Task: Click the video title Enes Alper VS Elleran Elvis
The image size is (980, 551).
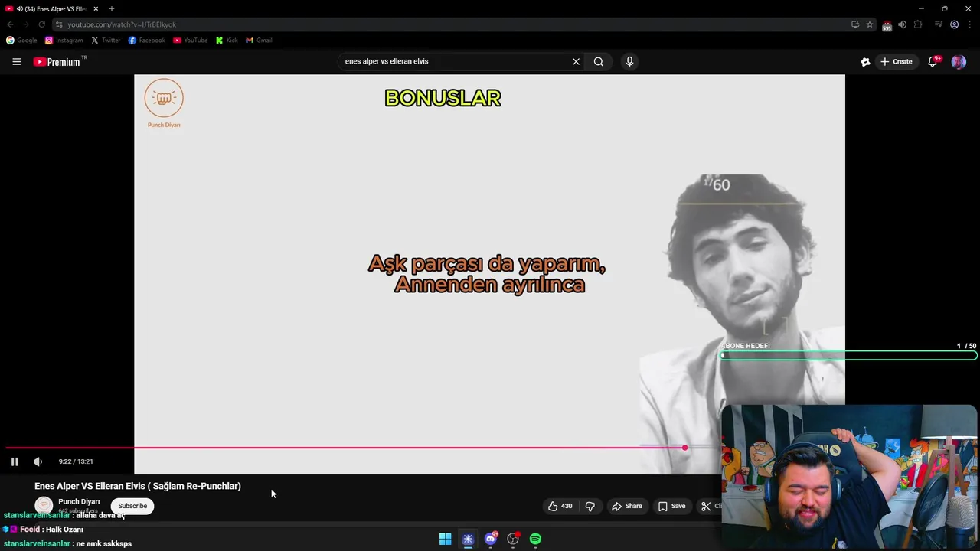Action: click(x=138, y=486)
